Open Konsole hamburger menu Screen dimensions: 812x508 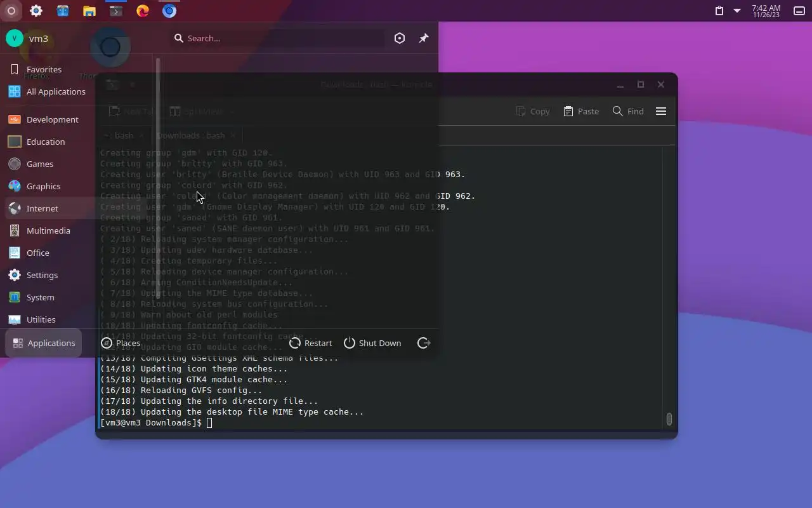[661, 111]
